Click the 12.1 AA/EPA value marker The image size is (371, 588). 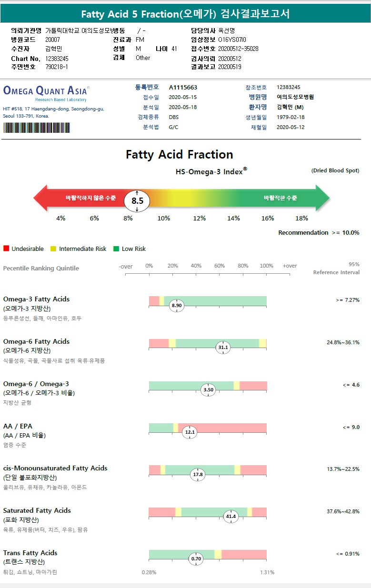point(190,432)
